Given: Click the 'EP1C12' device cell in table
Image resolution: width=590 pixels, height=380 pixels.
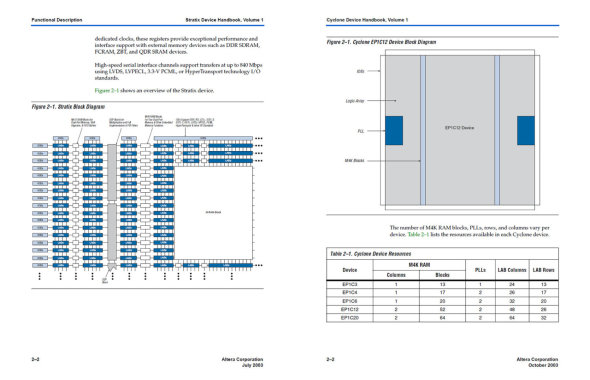Looking at the screenshot, I should (x=350, y=309).
